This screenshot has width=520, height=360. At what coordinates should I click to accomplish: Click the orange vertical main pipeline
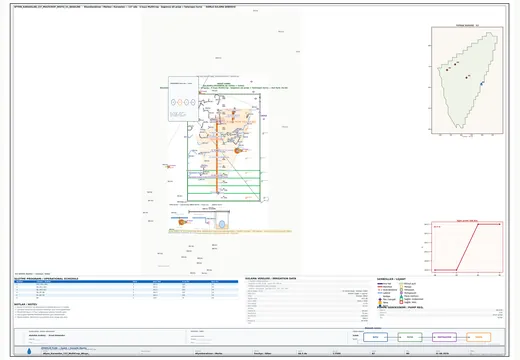click(x=217, y=157)
